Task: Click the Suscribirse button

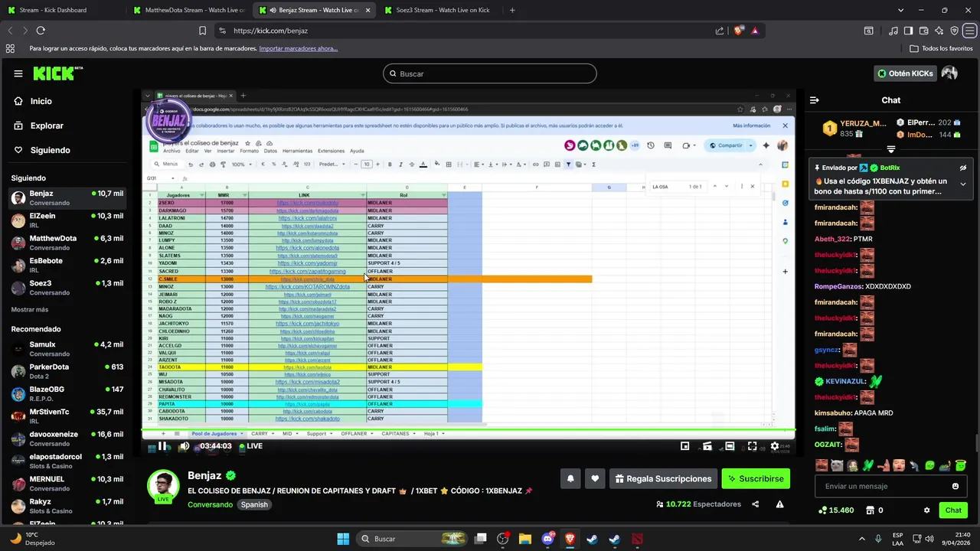Action: pos(756,478)
